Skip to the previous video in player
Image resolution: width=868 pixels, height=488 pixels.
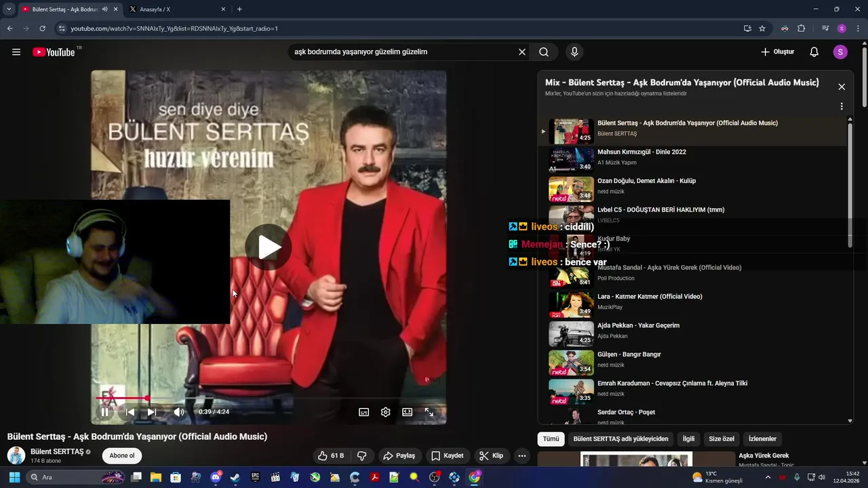[130, 412]
